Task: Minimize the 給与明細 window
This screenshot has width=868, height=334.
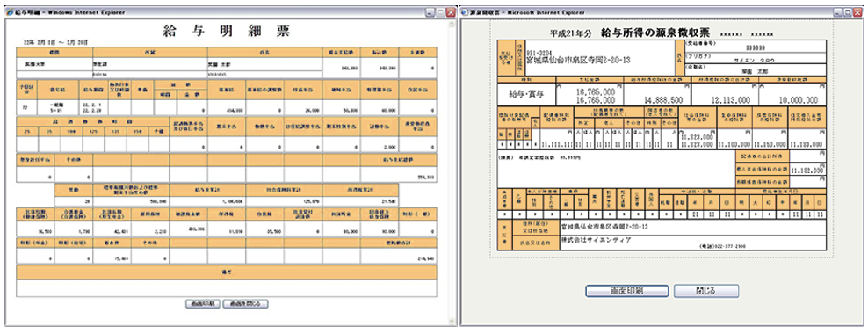Action: [x=431, y=12]
